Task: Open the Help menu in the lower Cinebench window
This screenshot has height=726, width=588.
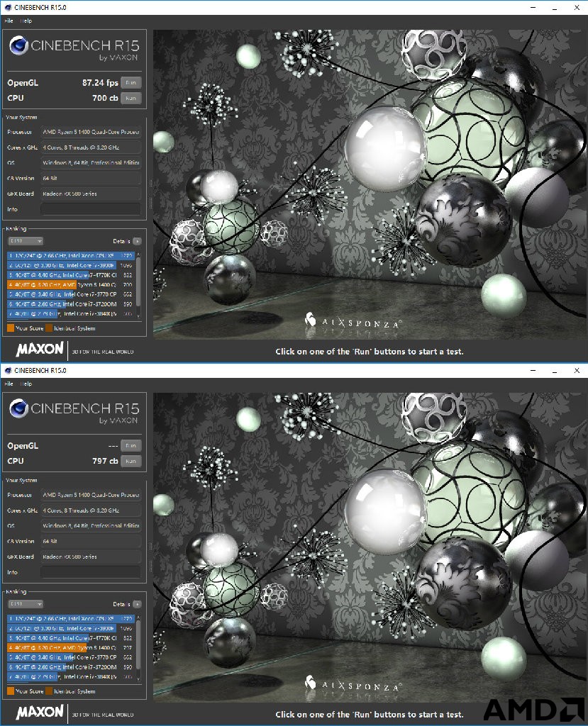Action: (26, 384)
